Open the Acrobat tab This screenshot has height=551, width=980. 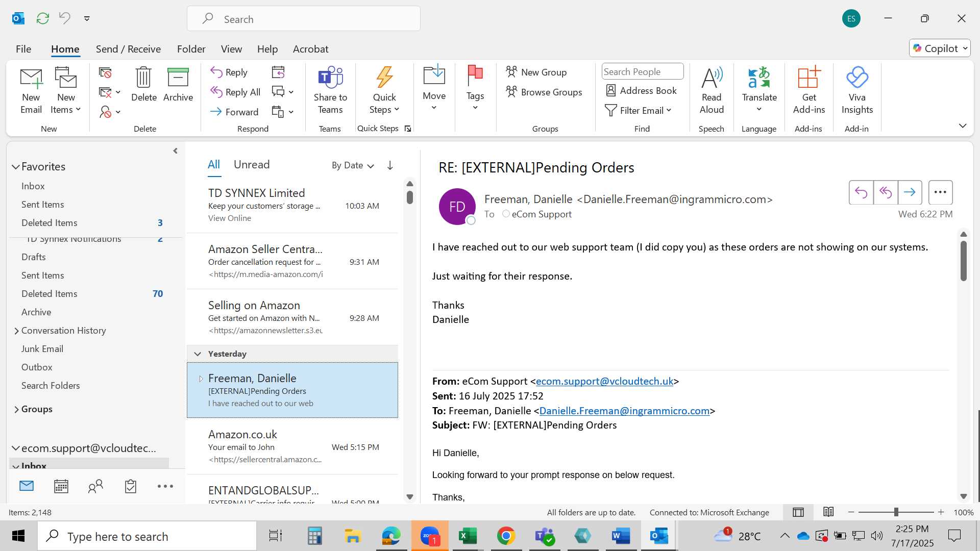tap(310, 49)
